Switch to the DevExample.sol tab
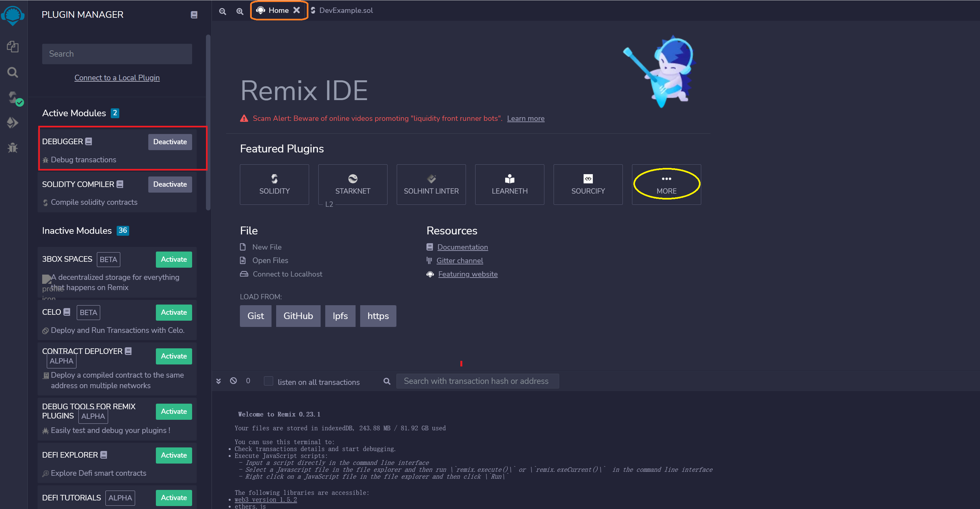This screenshot has height=509, width=980. pyautogui.click(x=341, y=10)
